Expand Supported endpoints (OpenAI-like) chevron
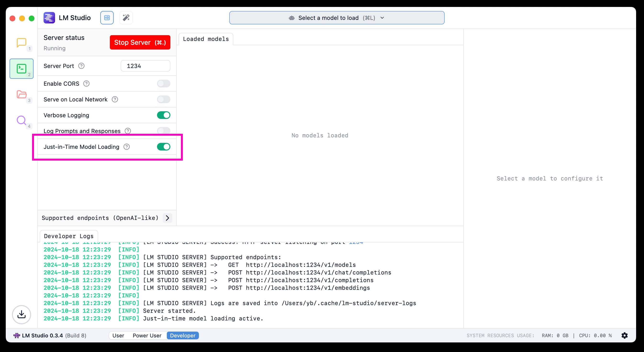The width and height of the screenshot is (644, 352). point(167,218)
